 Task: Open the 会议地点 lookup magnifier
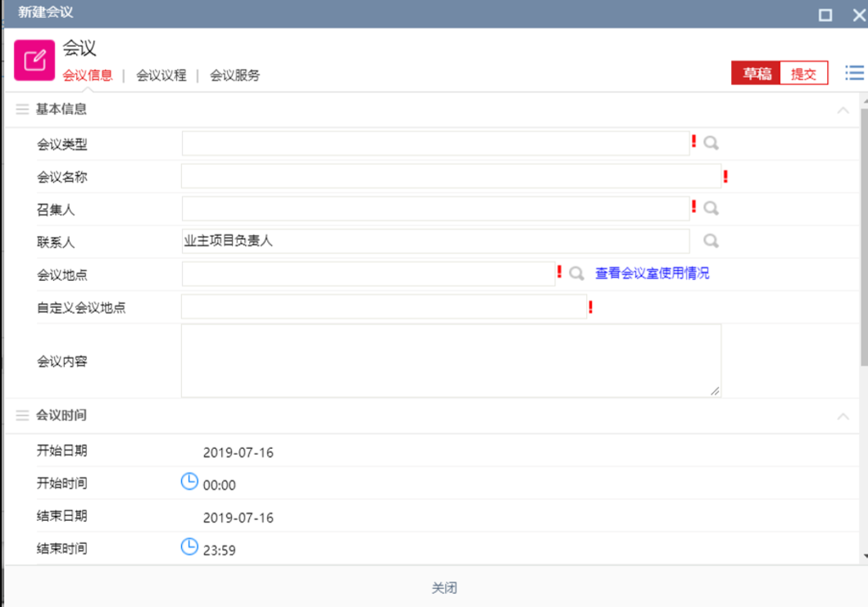[x=576, y=274]
